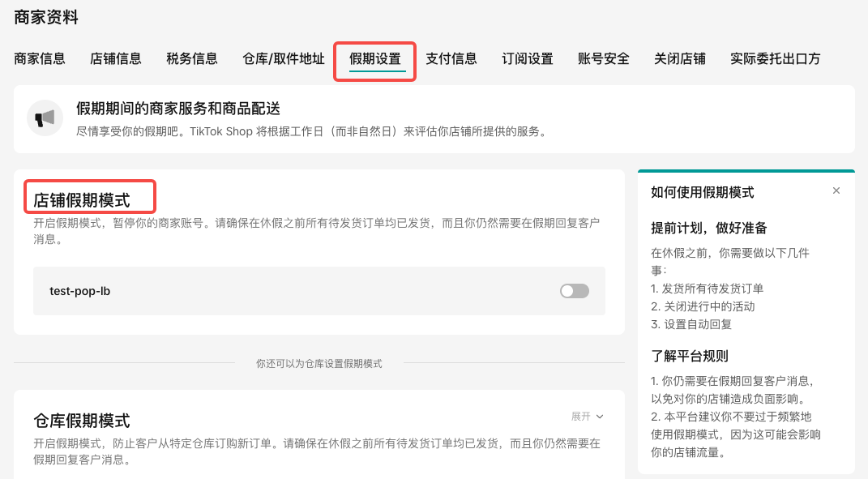Click the 假期设置 tab
Viewport: 868px width, 479px height.
(375, 59)
